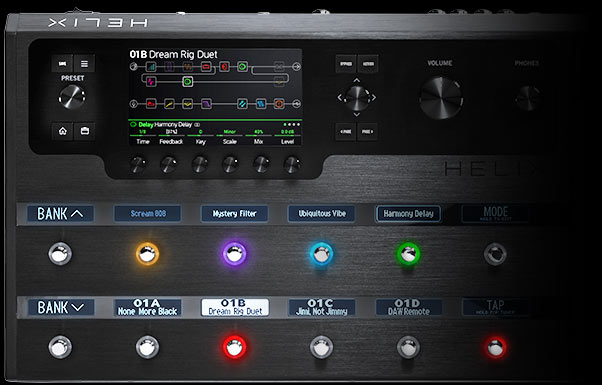This screenshot has width=602, height=385.
Task: Select the dim orange block on path 1
Action: [188, 67]
